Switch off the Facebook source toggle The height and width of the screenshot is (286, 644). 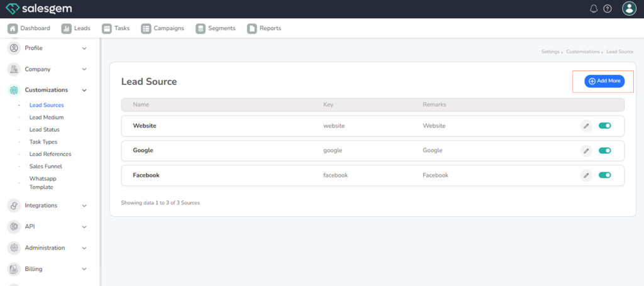tap(604, 175)
